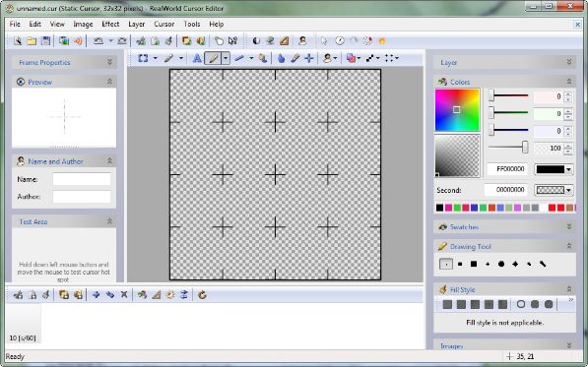Expand the Layer panel

pos(569,62)
